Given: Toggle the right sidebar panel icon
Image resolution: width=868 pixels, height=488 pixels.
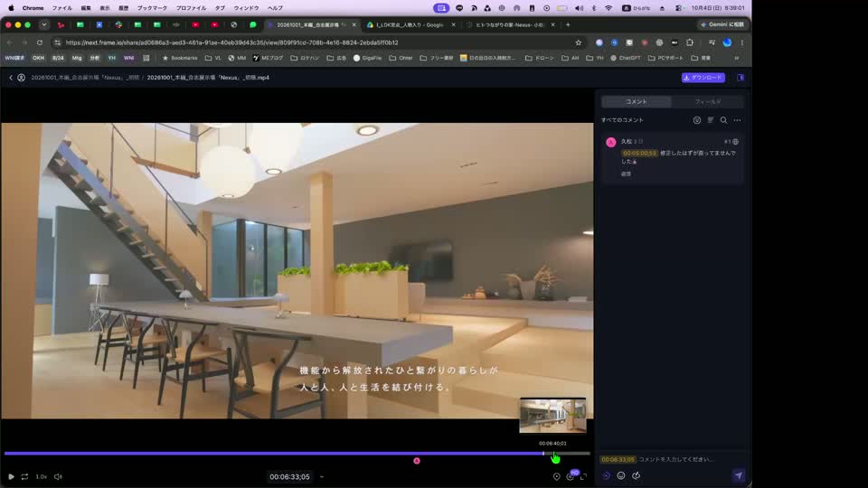Looking at the screenshot, I should click(x=741, y=78).
